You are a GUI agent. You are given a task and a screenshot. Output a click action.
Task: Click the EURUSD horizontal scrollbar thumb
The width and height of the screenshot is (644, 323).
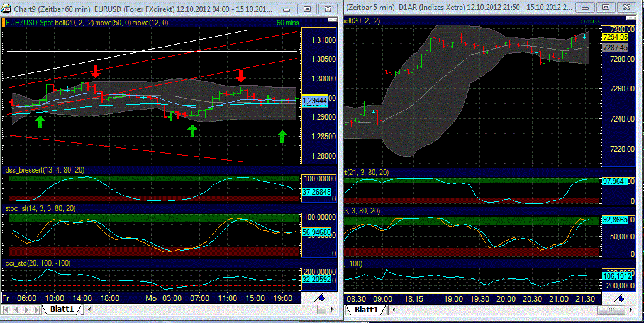(x=321, y=309)
